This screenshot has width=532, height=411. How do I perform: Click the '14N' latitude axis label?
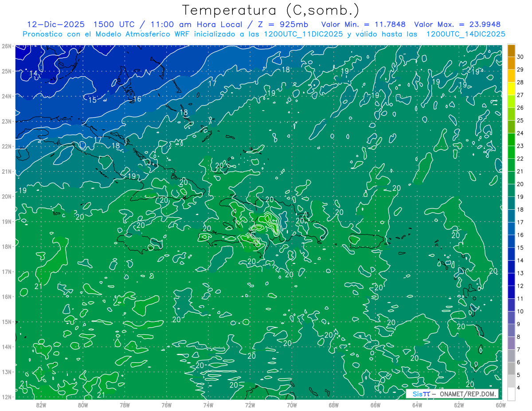point(6,347)
